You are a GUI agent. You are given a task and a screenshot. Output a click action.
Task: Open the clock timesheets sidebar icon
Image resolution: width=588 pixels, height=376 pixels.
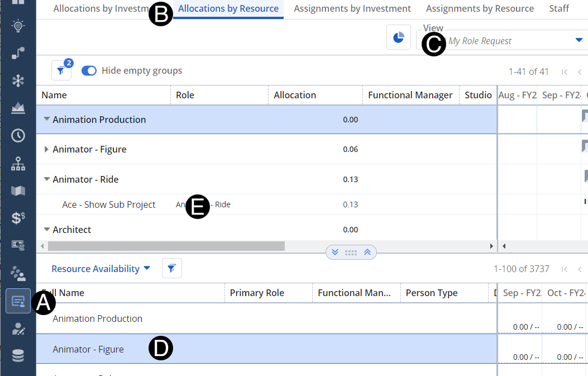coord(18,135)
